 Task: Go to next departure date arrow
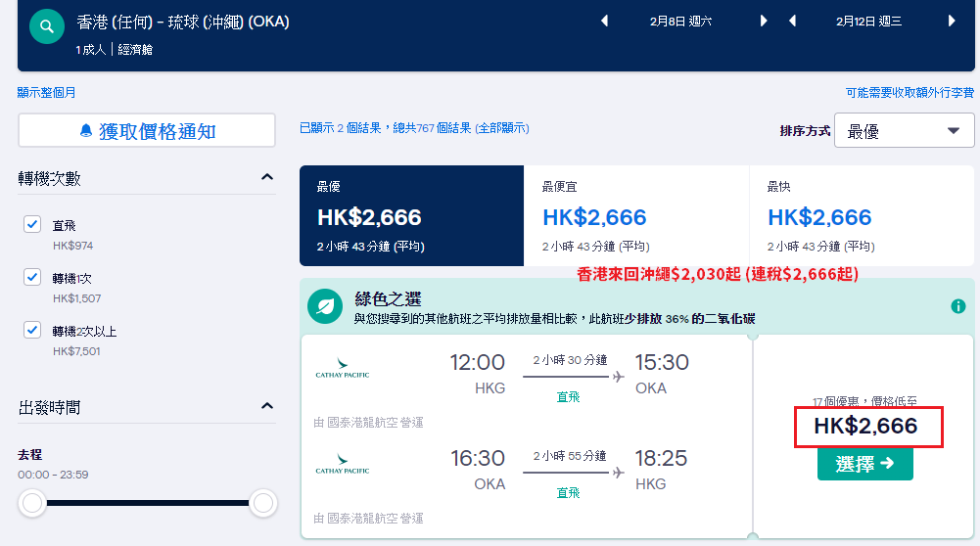[x=763, y=21]
